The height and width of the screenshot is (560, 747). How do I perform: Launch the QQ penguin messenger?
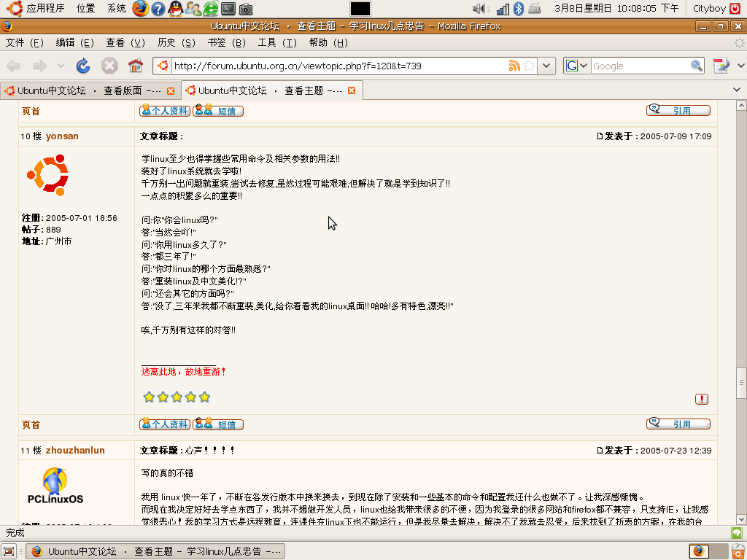click(175, 9)
